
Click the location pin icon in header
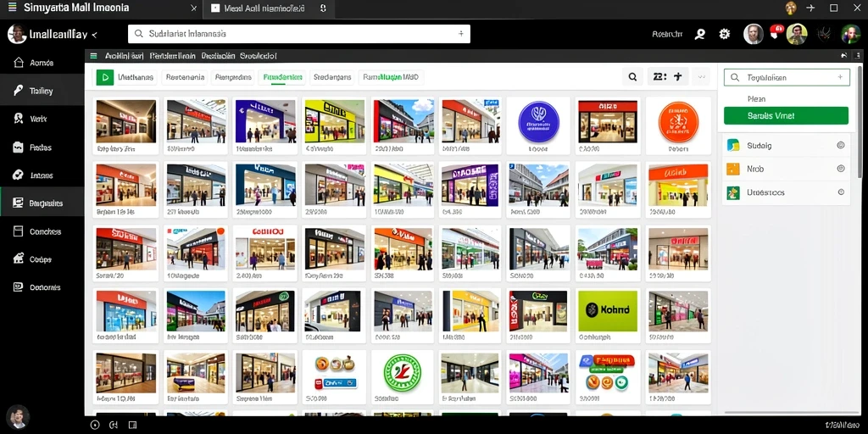700,34
